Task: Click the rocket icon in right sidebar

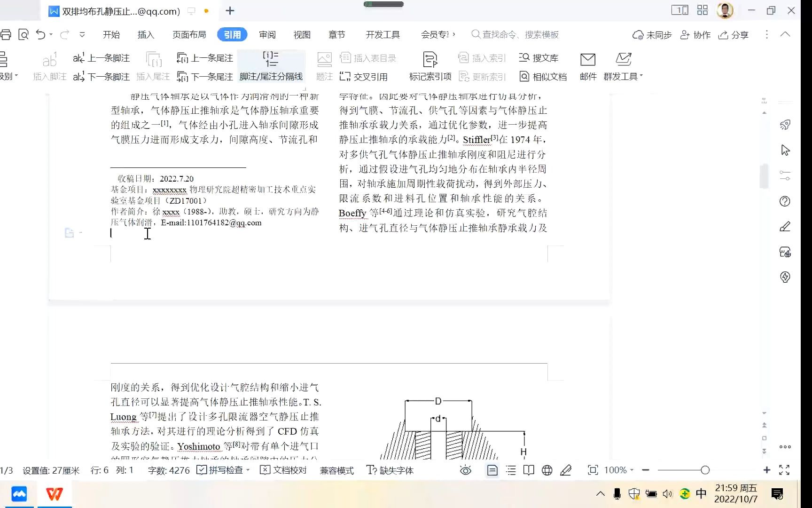Action: coord(785,125)
